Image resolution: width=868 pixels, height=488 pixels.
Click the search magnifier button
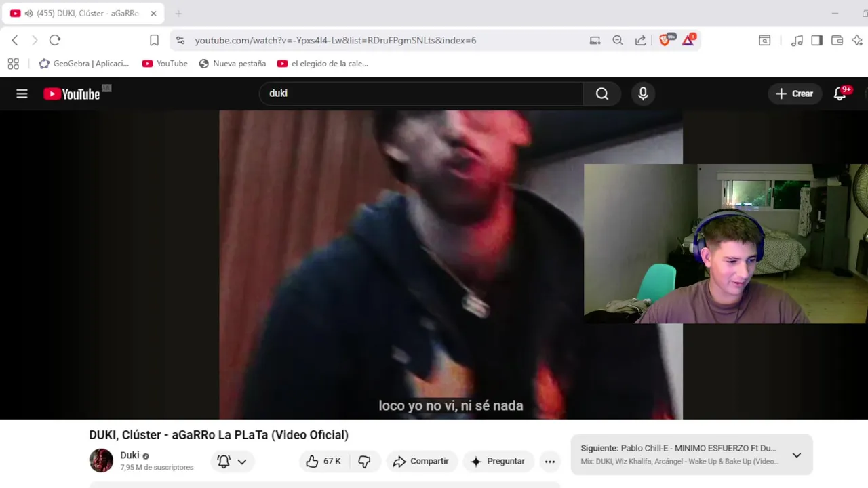(602, 94)
